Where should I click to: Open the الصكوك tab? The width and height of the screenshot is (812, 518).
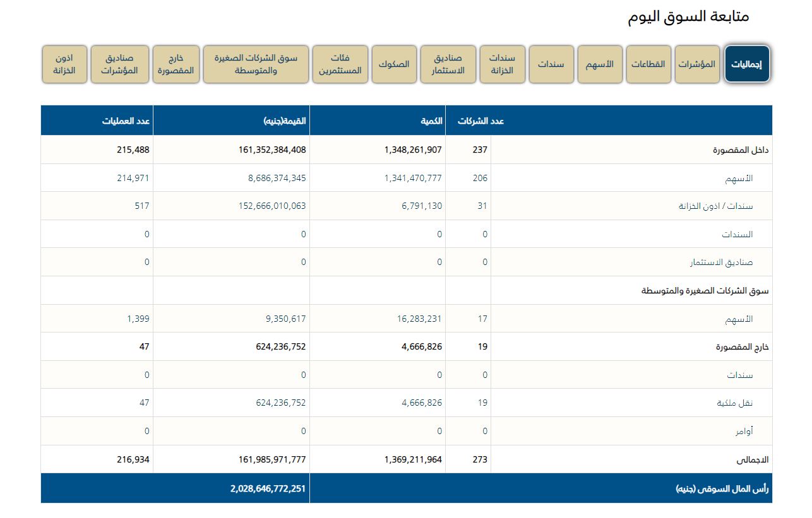[394, 64]
